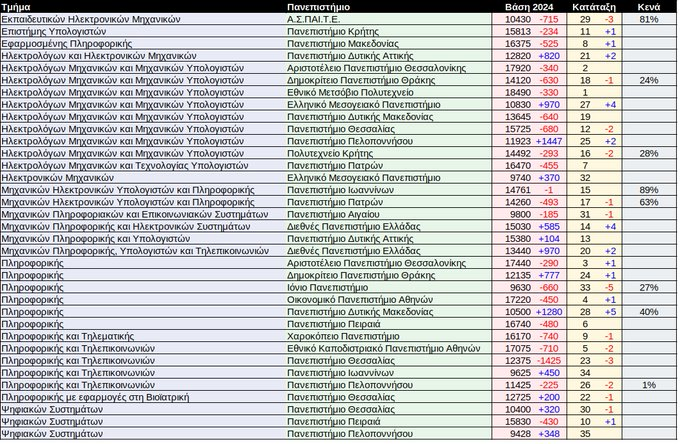The width and height of the screenshot is (680, 444).
Task: Click base score 17920
Action: pyautogui.click(x=518, y=68)
